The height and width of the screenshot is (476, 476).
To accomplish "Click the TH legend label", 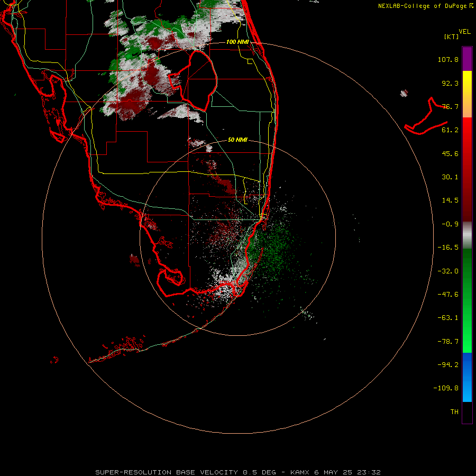I will pyautogui.click(x=454, y=412).
